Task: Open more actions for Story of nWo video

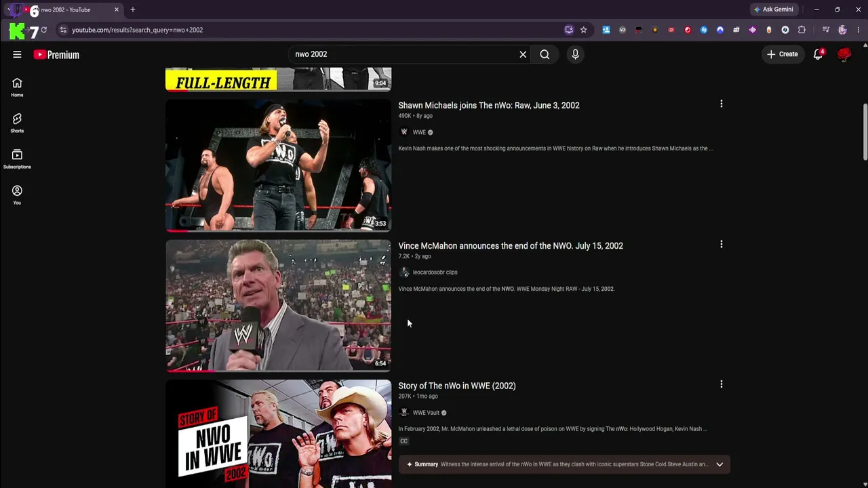Action: click(x=722, y=384)
